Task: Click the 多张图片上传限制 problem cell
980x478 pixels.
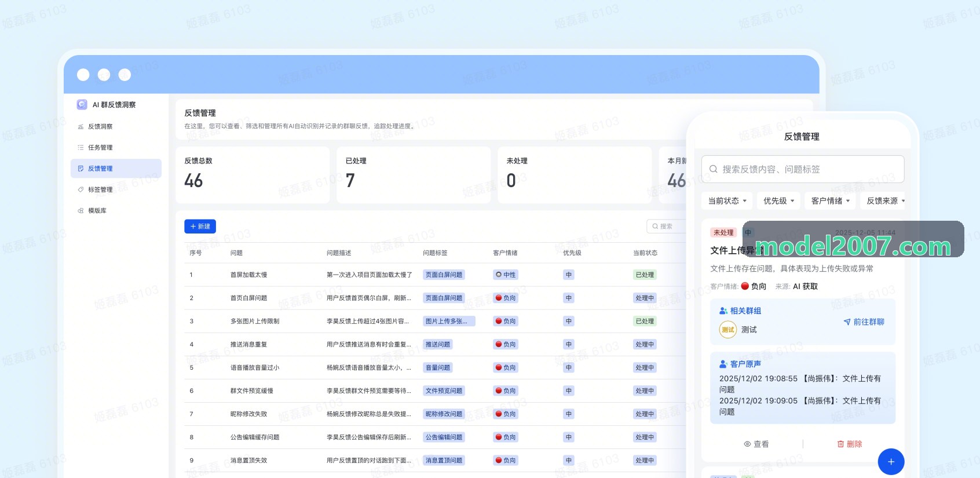Action: [x=255, y=321]
